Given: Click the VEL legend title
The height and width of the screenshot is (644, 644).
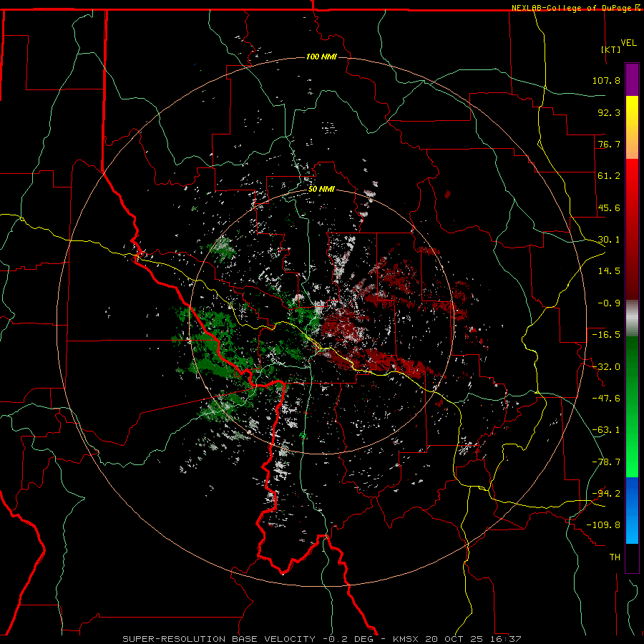Looking at the screenshot, I should (628, 43).
